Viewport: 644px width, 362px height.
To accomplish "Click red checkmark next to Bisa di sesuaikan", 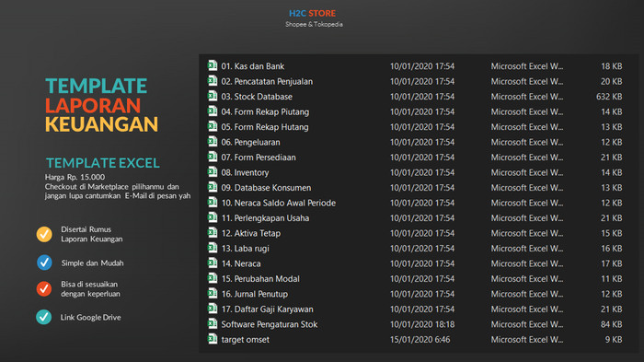I will point(44,289).
